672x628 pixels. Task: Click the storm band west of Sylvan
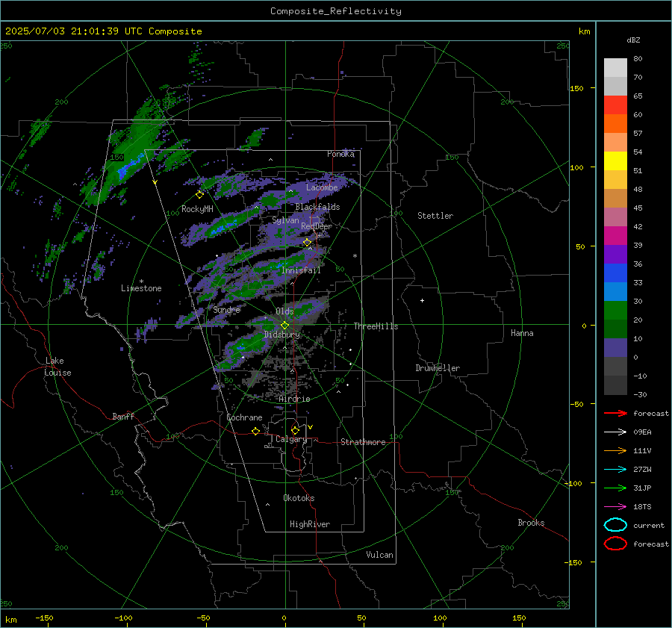pyautogui.click(x=221, y=227)
